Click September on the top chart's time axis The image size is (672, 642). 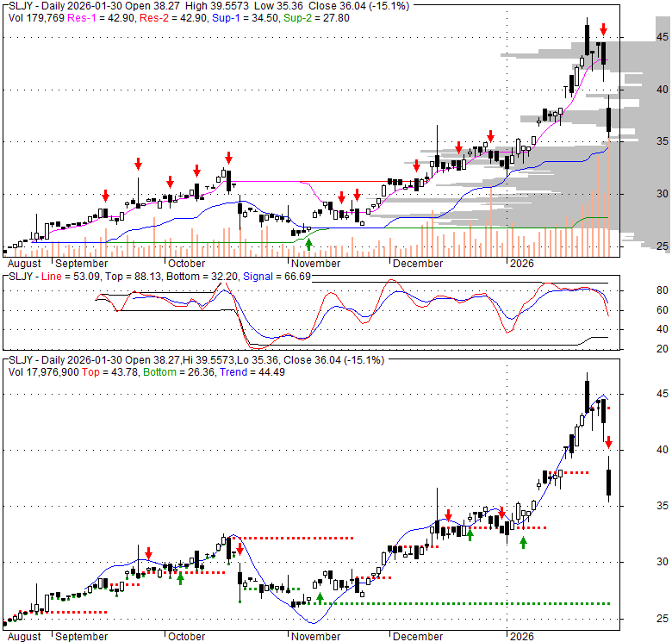[82, 264]
